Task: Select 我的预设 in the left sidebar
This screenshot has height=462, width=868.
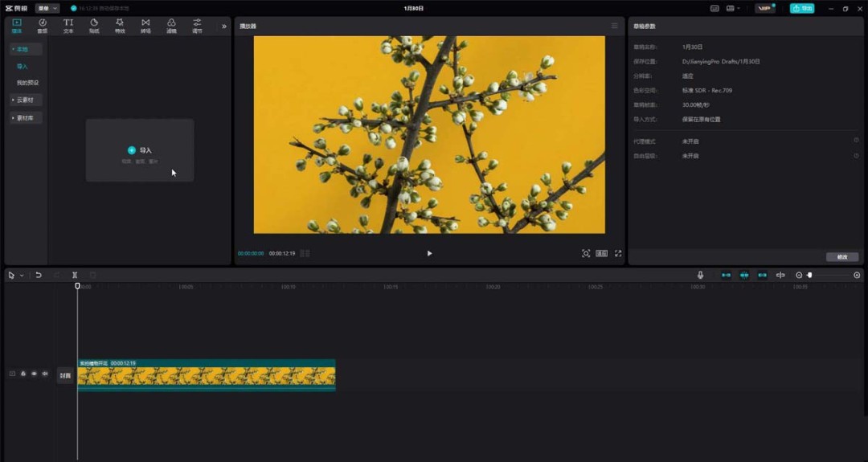Action: [27, 83]
